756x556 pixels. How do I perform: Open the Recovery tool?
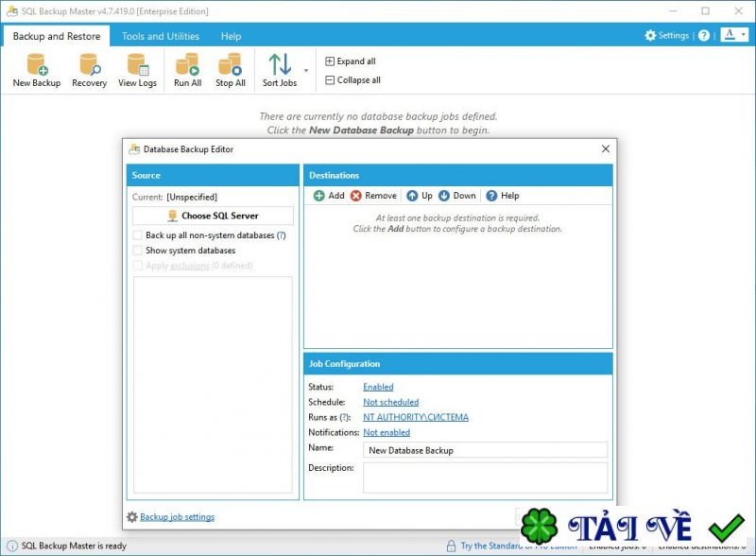point(89,71)
